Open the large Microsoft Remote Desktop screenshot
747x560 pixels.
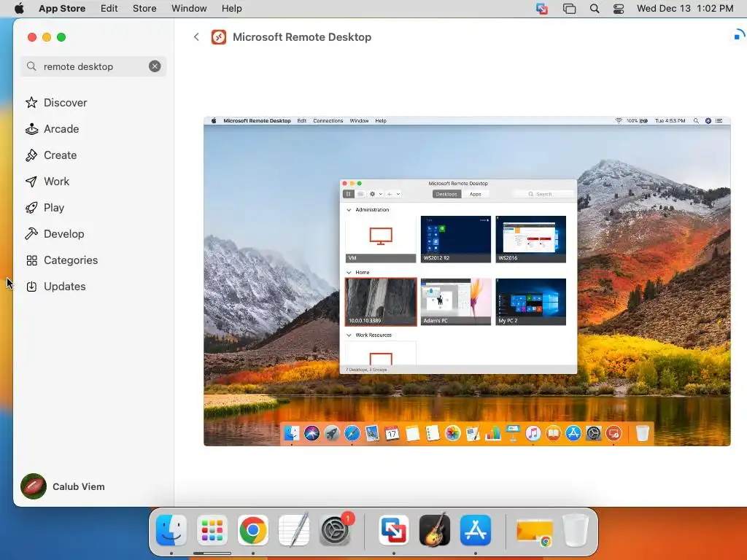coord(467,281)
